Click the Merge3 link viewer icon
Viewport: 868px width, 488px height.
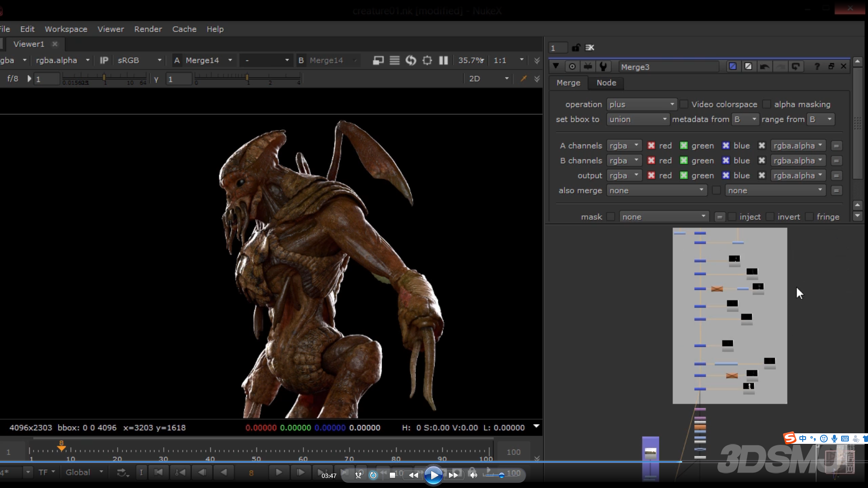(588, 67)
